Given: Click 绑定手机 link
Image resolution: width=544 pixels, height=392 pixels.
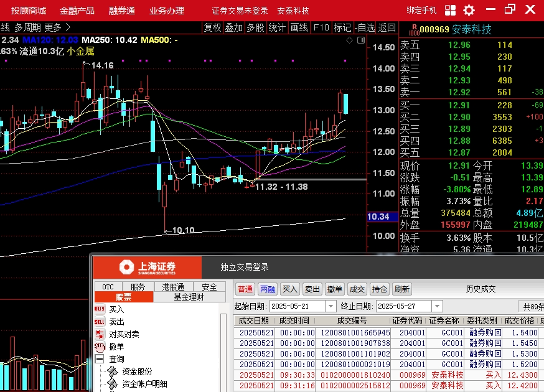Looking at the screenshot, I should pyautogui.click(x=421, y=11).
